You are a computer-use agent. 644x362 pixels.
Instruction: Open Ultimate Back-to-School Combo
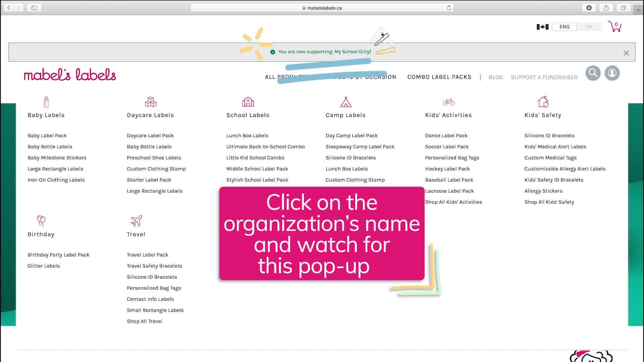coord(266,147)
